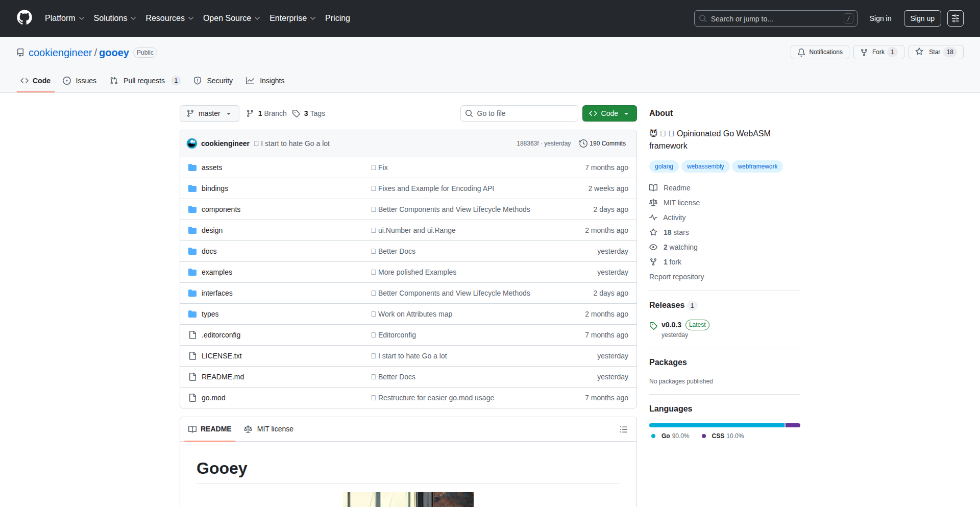Open the 3 Tags link

[309, 113]
